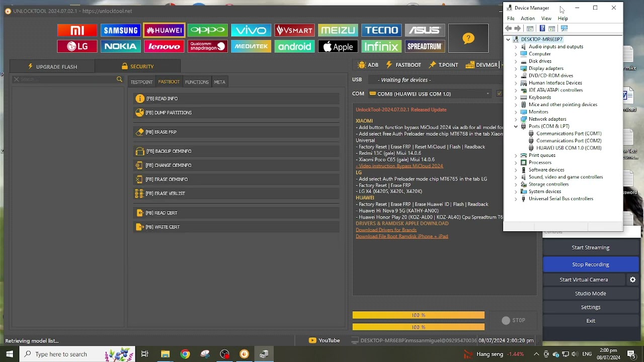This screenshot has width=644, height=362.
Task: Click the top yellow 100% progress bar
Action: pos(418,315)
